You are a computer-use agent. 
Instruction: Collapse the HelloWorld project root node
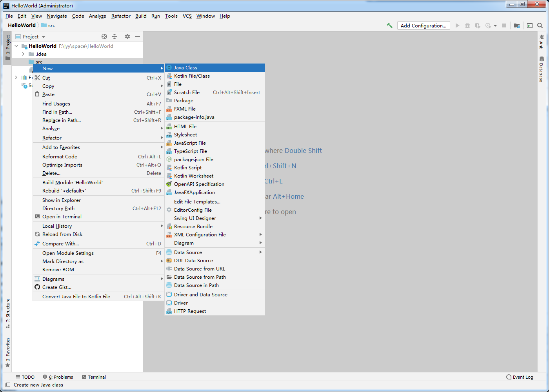tap(16, 46)
